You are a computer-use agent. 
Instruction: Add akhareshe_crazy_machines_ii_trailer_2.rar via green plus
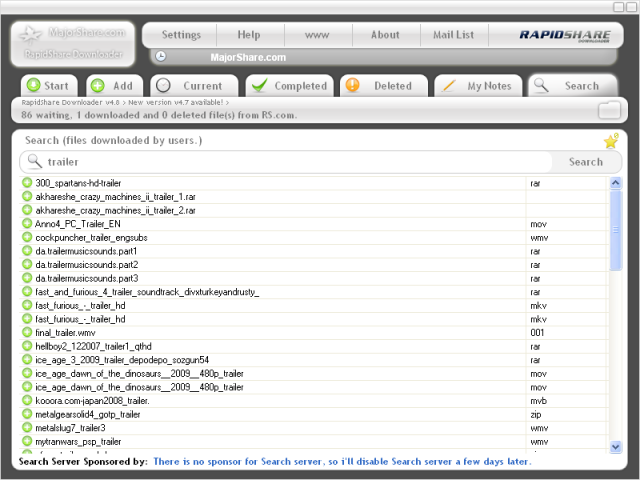pos(27,210)
